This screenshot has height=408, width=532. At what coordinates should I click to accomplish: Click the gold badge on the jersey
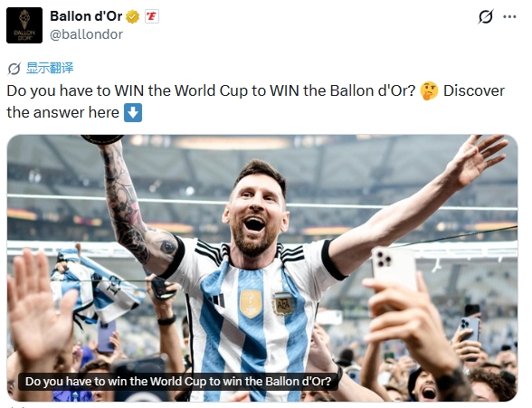click(252, 304)
